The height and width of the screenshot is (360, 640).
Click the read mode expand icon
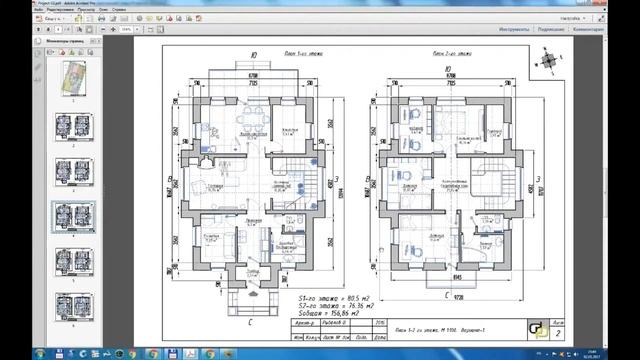601,19
